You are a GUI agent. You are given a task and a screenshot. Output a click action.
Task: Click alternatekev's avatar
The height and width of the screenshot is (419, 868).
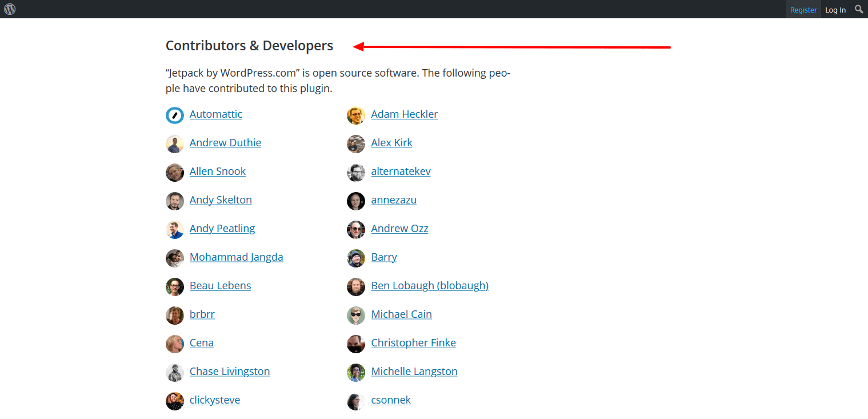(x=356, y=172)
